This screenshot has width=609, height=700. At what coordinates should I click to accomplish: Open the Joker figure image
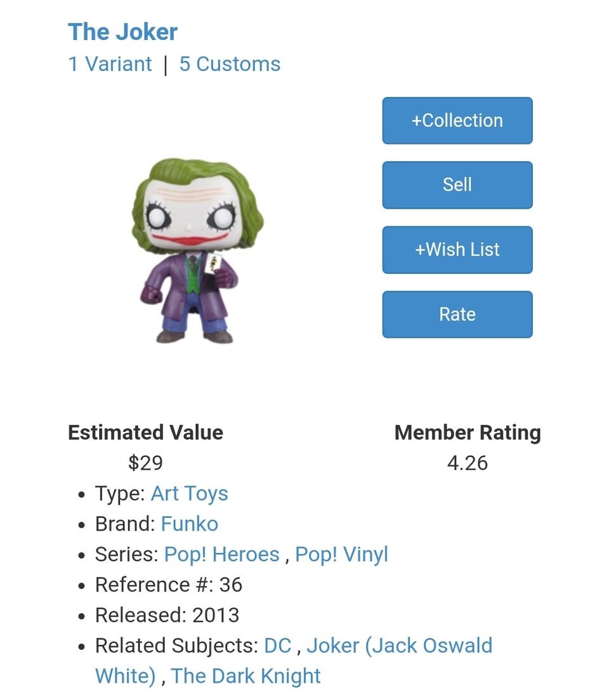click(197, 250)
